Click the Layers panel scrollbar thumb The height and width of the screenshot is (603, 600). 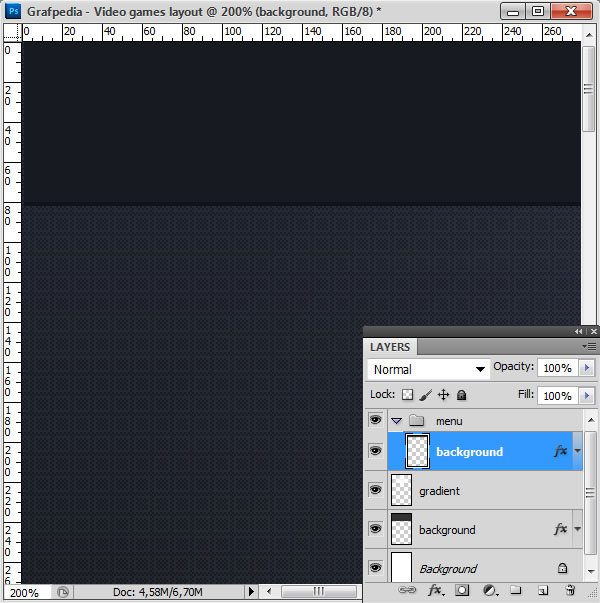pyautogui.click(x=590, y=493)
